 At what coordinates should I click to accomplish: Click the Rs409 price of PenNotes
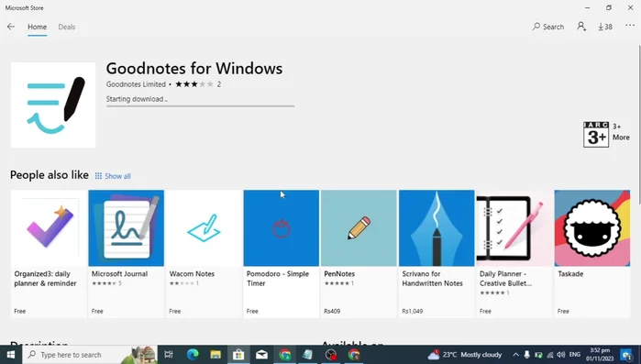click(x=332, y=312)
